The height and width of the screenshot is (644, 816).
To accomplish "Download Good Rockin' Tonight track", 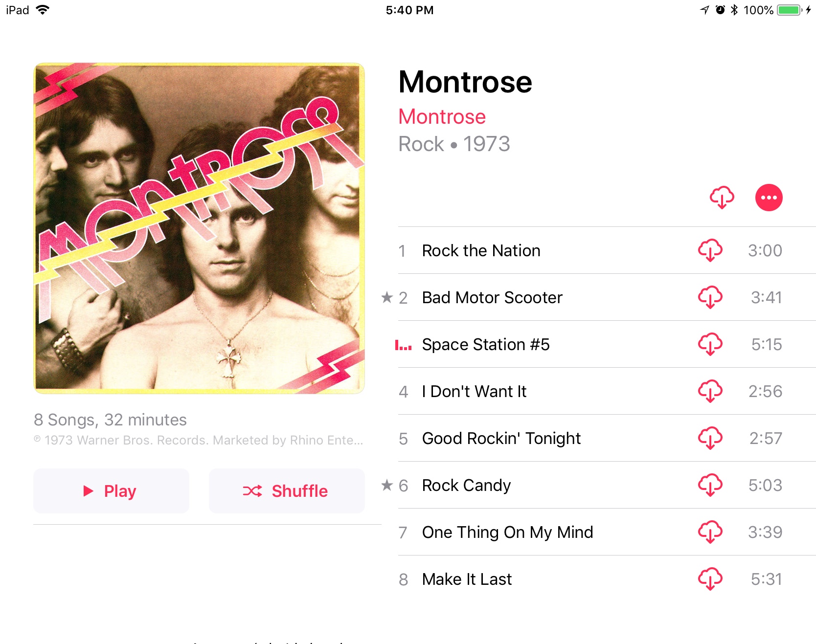I will (710, 438).
